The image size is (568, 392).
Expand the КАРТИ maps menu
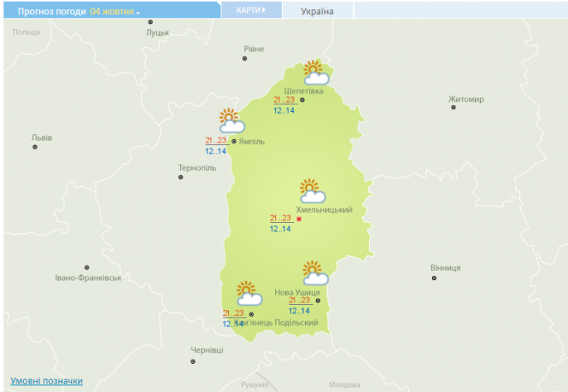(x=250, y=10)
